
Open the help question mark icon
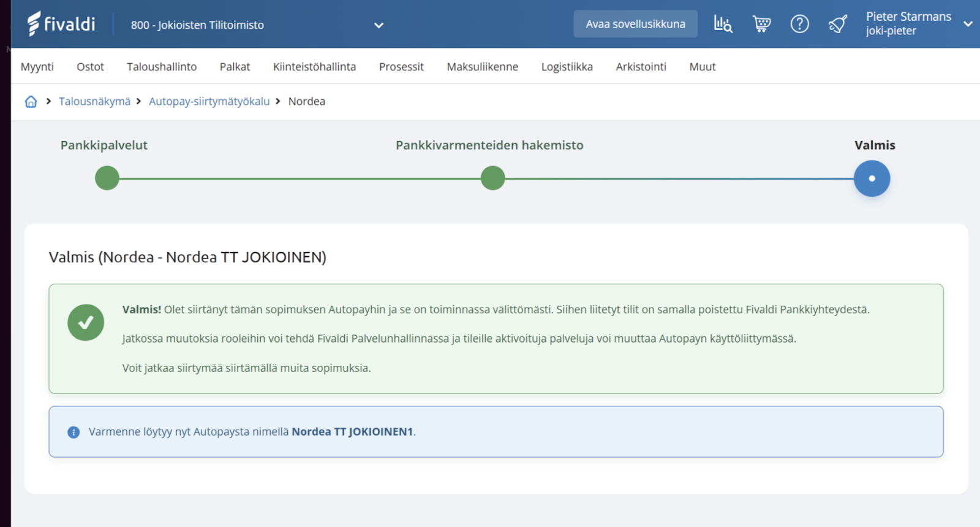[x=799, y=24]
